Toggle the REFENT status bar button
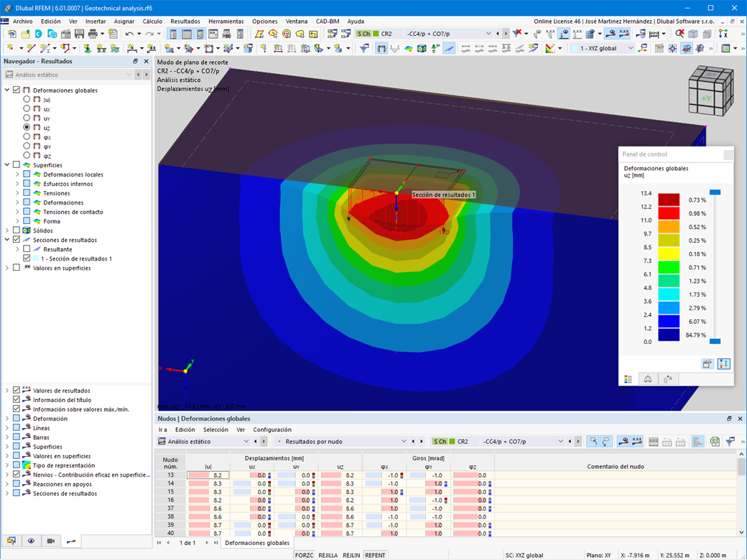 click(375, 555)
